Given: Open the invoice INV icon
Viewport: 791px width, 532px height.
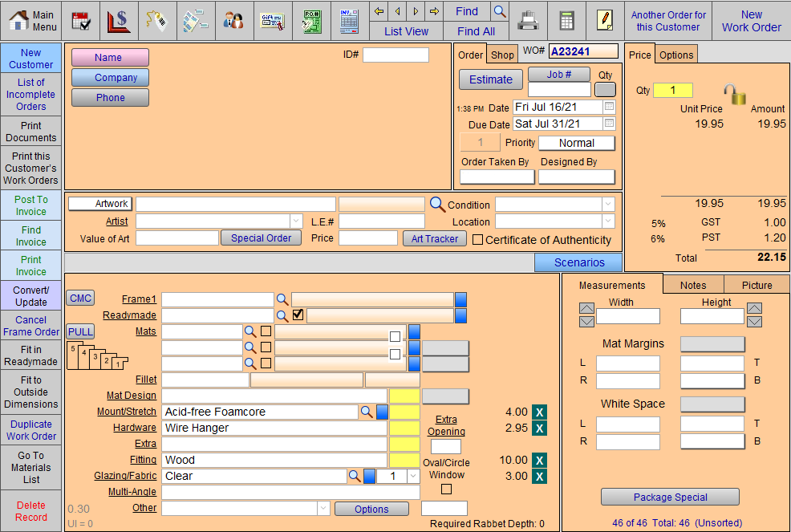Looking at the screenshot, I should [348, 20].
